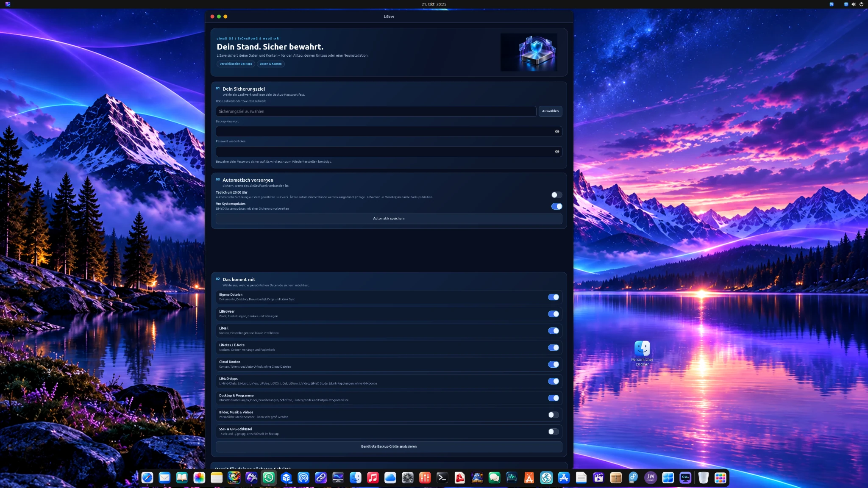Toggle off LiNotes / E-Note backup
Viewport: 868px width, 488px height.
click(x=554, y=348)
